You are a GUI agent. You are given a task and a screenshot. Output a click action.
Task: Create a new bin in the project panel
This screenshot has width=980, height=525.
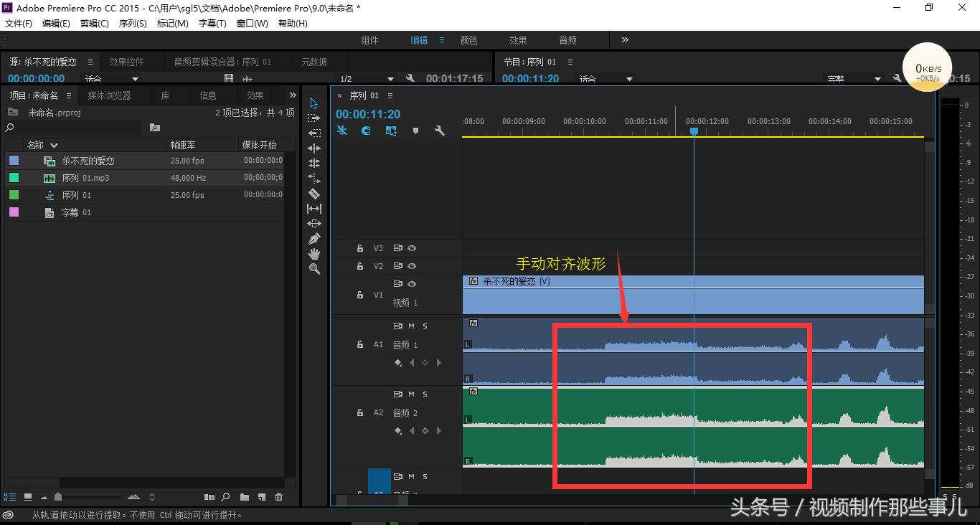(x=245, y=496)
